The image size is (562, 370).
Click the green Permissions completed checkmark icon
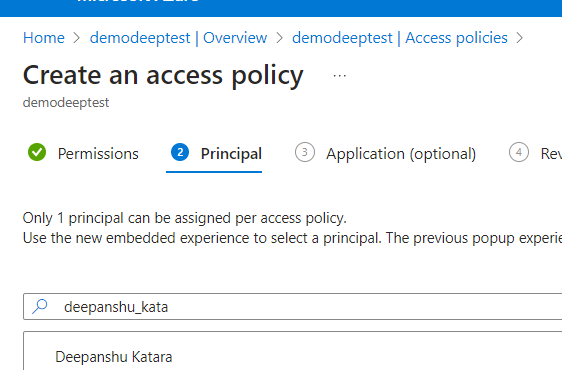pyautogui.click(x=37, y=152)
